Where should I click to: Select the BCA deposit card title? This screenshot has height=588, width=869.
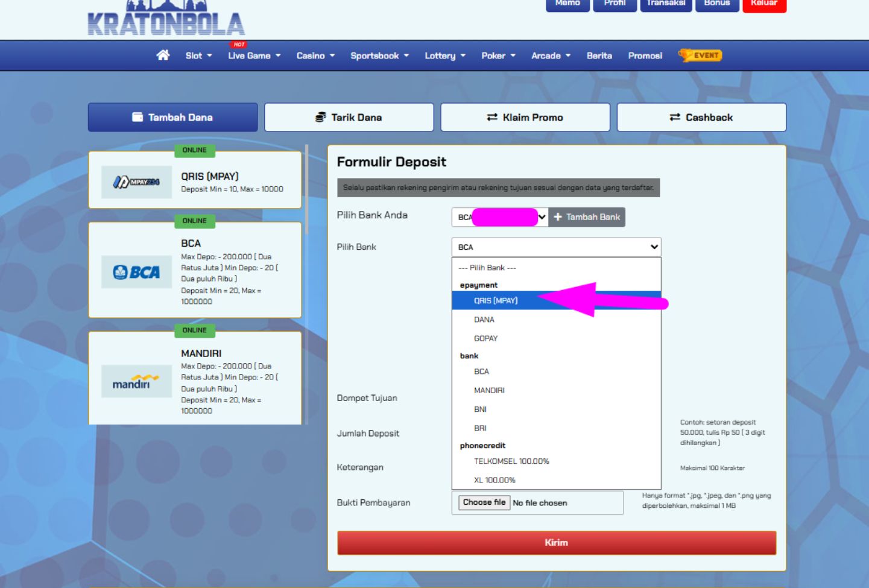coord(191,243)
